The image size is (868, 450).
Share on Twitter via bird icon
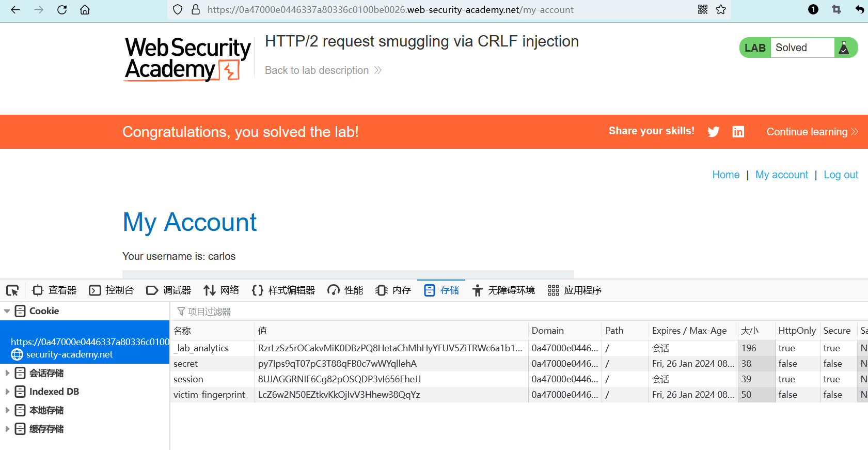(x=714, y=132)
